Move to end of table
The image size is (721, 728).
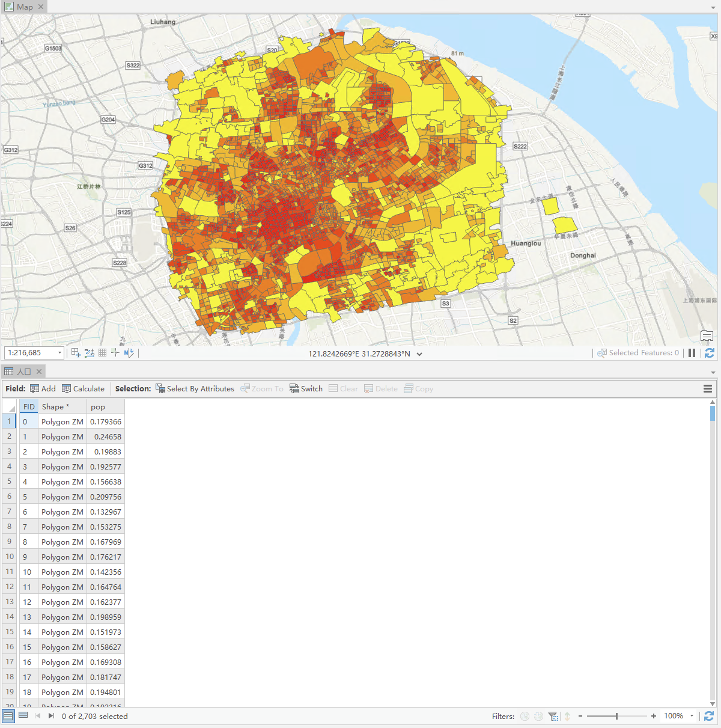pos(51,716)
